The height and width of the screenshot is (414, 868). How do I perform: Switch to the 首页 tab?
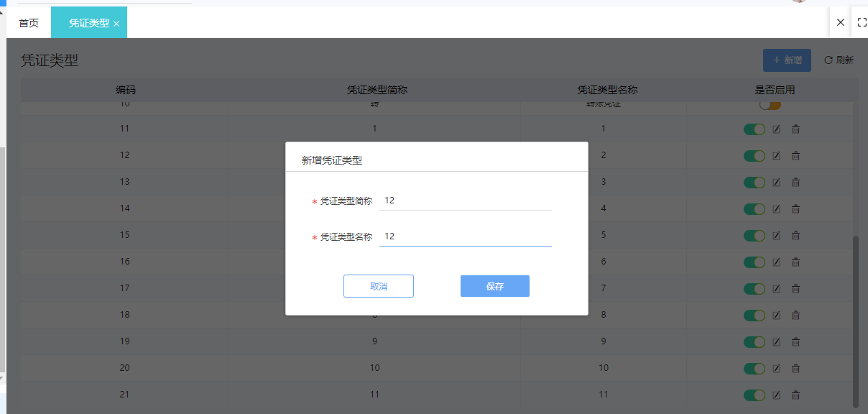[x=29, y=22]
